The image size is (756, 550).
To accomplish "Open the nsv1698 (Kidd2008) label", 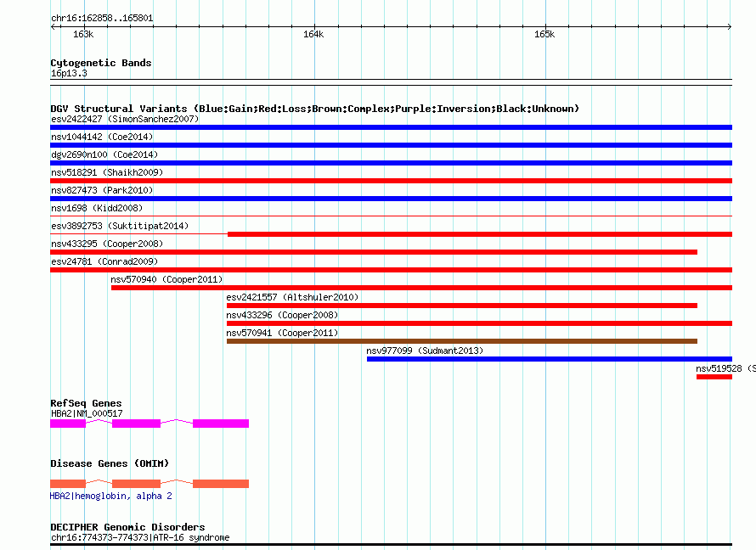I will coord(97,208).
